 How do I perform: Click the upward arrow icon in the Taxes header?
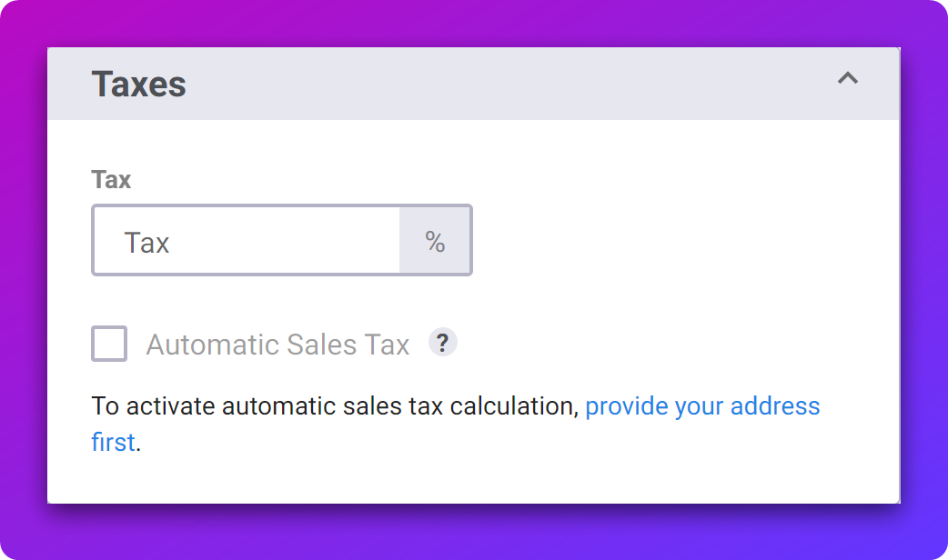tap(848, 78)
